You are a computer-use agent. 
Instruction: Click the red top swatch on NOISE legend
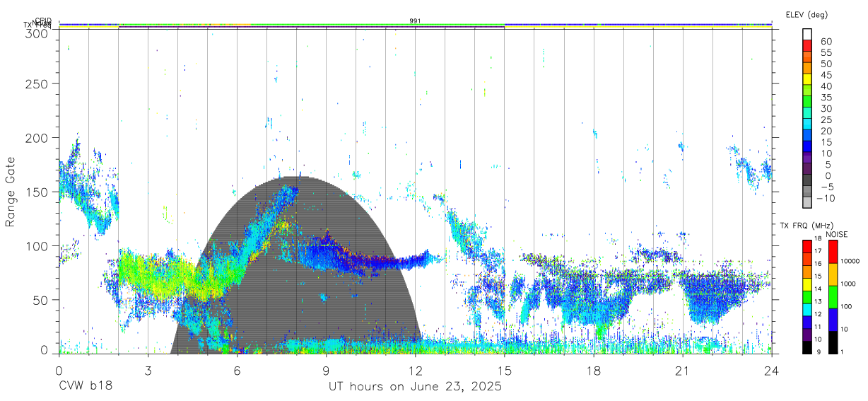point(833,251)
